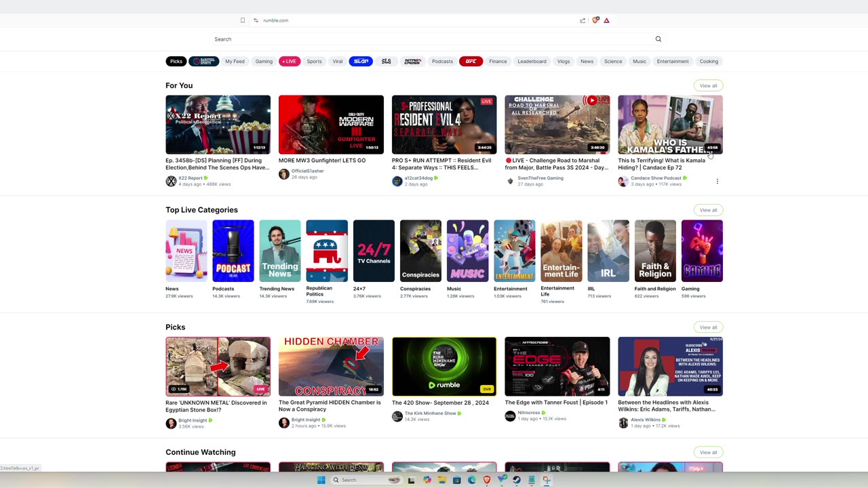Launch Microsoft Edge from the taskbar

pos(471,480)
